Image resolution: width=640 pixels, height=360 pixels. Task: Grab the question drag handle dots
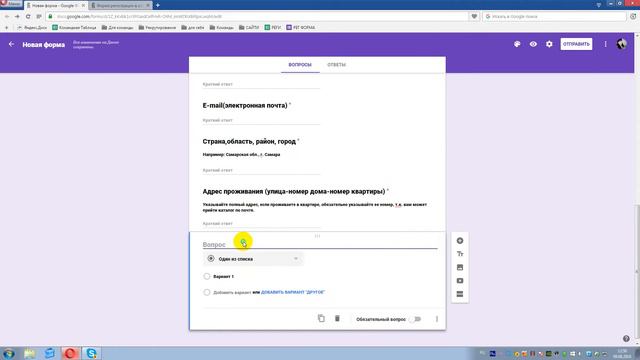pos(317,236)
